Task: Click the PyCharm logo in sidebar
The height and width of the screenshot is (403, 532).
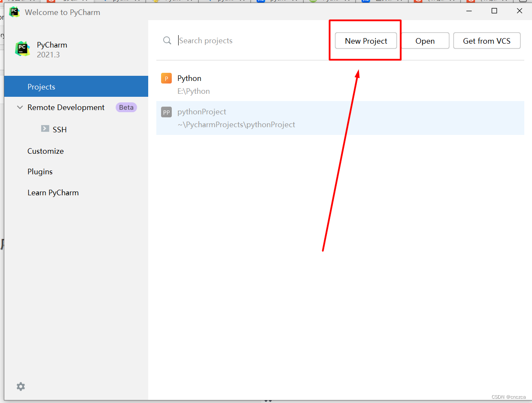Action: click(x=22, y=49)
